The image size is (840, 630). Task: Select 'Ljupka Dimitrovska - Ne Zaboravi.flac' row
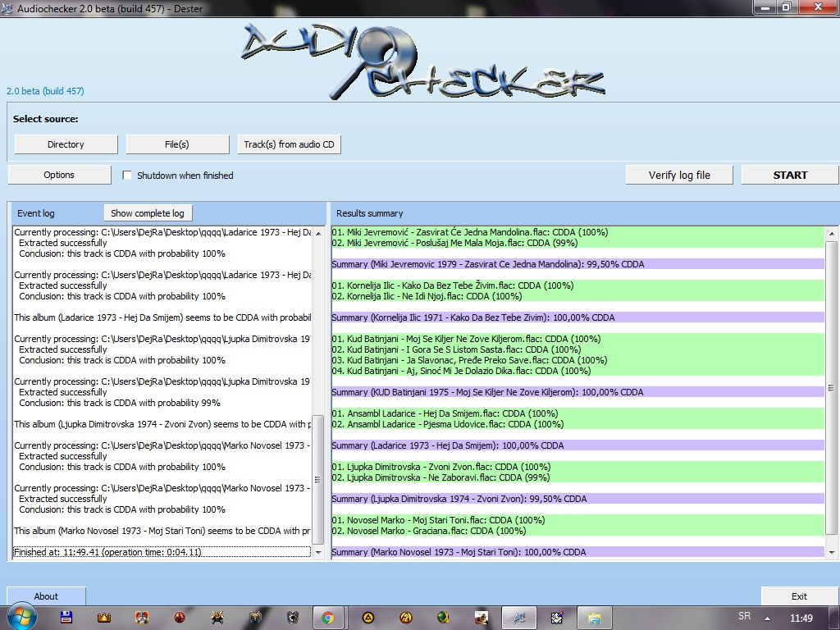577,477
